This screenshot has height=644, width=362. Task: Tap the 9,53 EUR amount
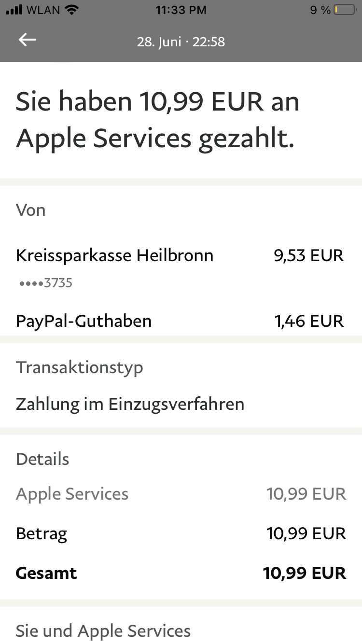[x=308, y=255]
